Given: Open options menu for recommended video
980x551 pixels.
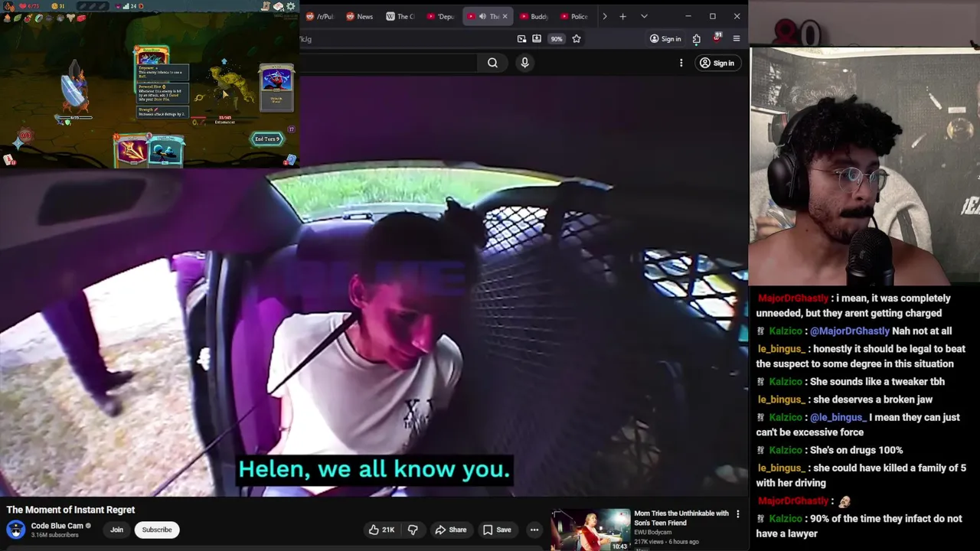Looking at the screenshot, I should coord(737,514).
